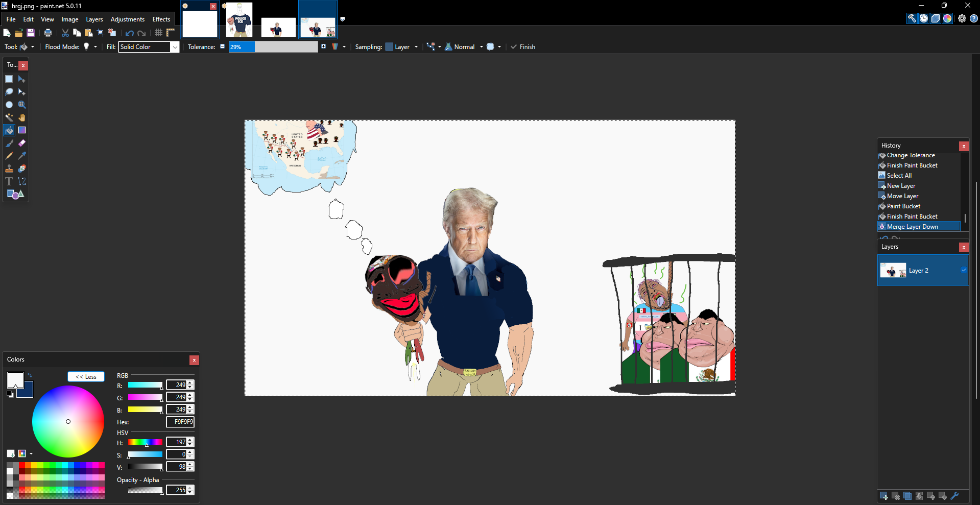Open the Layers menu
Screen dimensions: 980x505
pyautogui.click(x=94, y=19)
